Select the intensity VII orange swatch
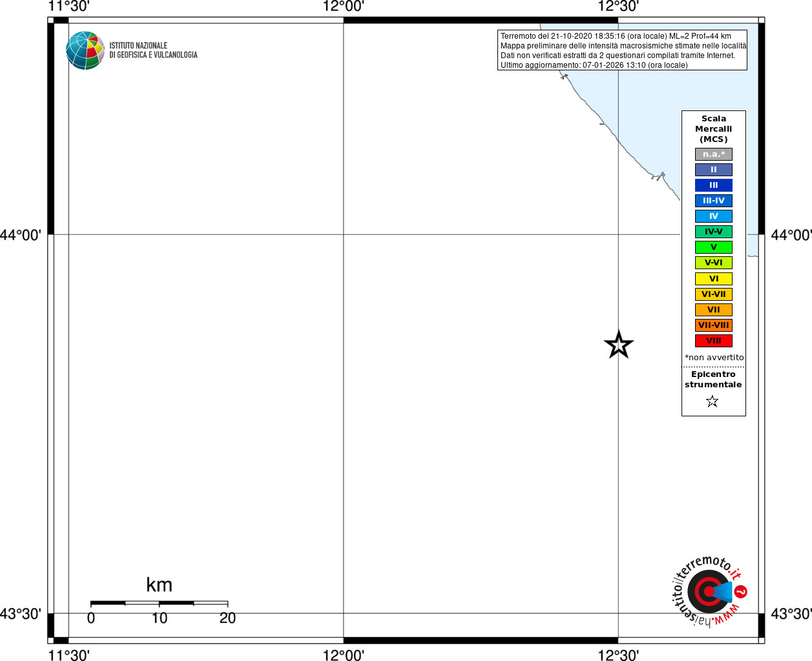This screenshot has width=812, height=661. point(714,310)
